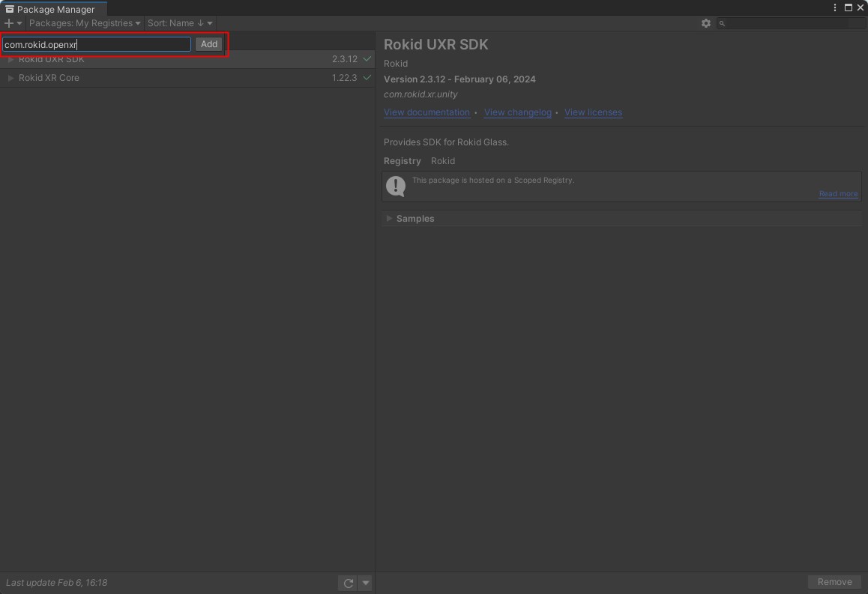This screenshot has height=594, width=868.
Task: Click 'Version 2.3.12 - February 06, 2024' text
Action: pyautogui.click(x=459, y=79)
